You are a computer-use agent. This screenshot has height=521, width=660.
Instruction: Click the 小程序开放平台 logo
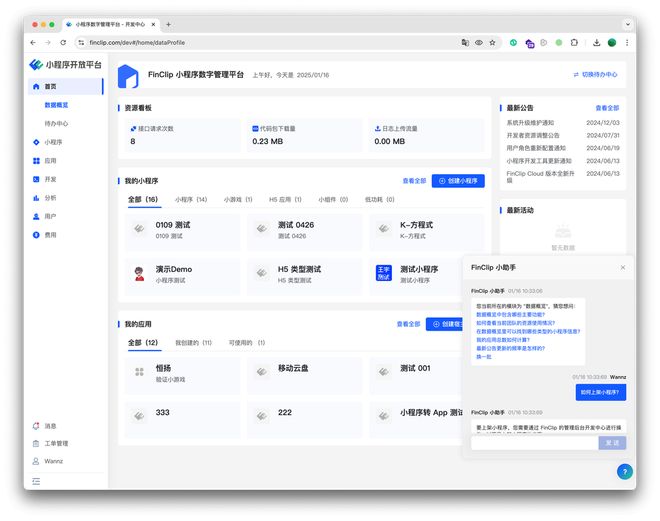click(66, 64)
